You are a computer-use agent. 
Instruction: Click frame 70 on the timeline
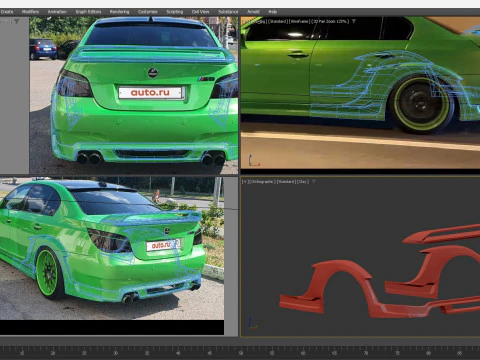[366, 353]
